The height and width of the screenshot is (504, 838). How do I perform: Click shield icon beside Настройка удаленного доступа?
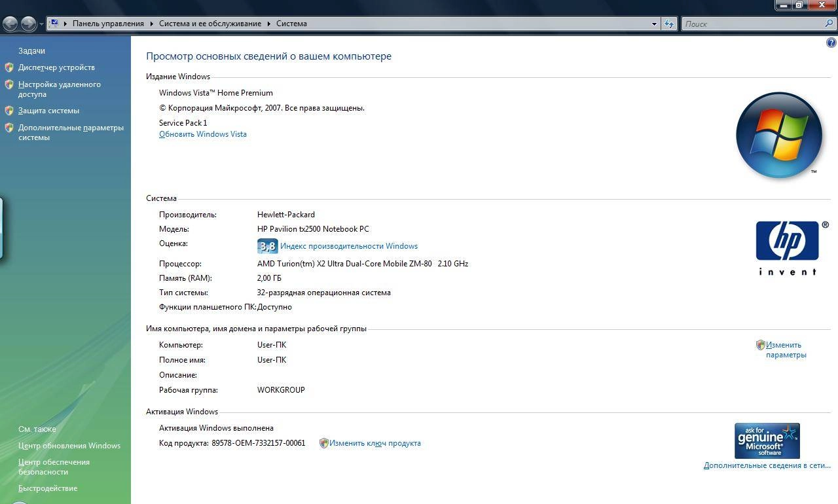(9, 84)
